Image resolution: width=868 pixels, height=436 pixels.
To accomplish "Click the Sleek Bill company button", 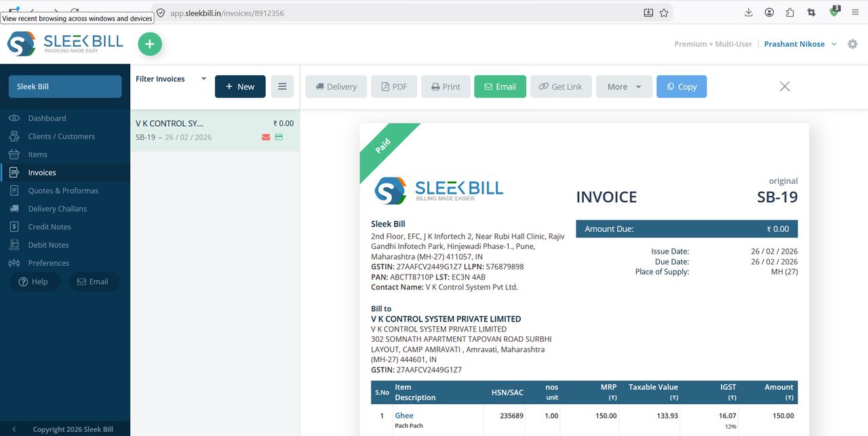I will pos(65,87).
